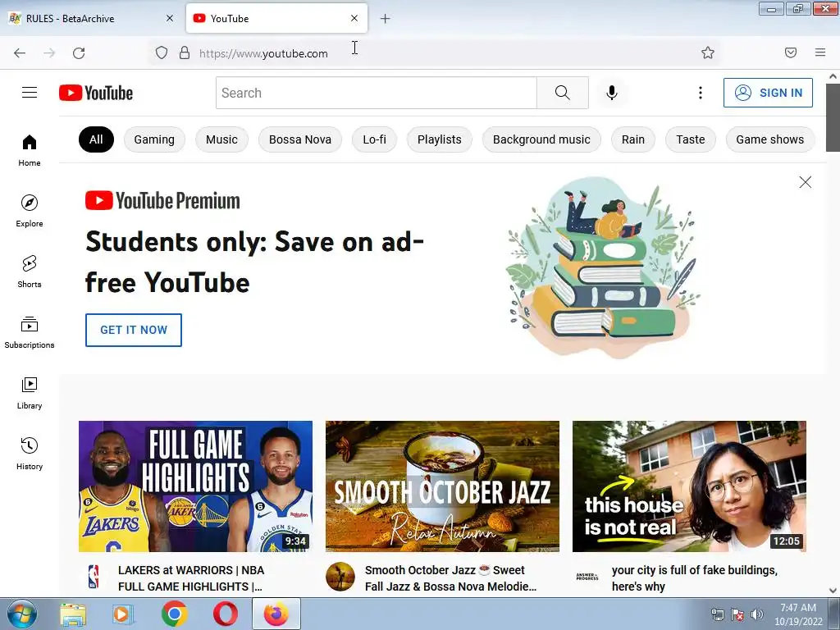Open Windows Start menu
840x630 pixels.
click(x=22, y=614)
